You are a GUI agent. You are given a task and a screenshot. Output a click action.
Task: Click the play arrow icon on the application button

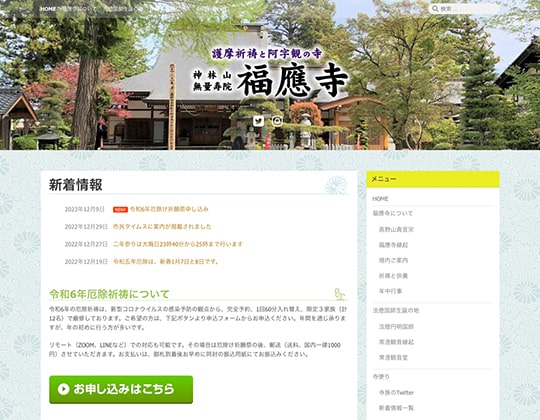tap(63, 389)
